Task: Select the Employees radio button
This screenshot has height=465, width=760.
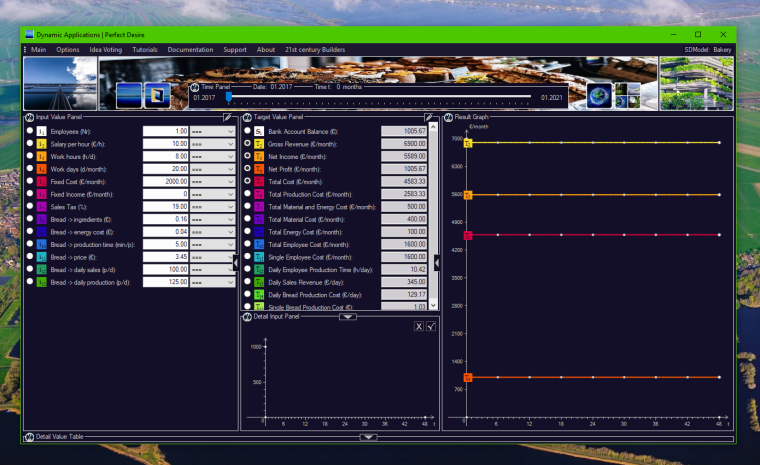Action: pos(30,131)
